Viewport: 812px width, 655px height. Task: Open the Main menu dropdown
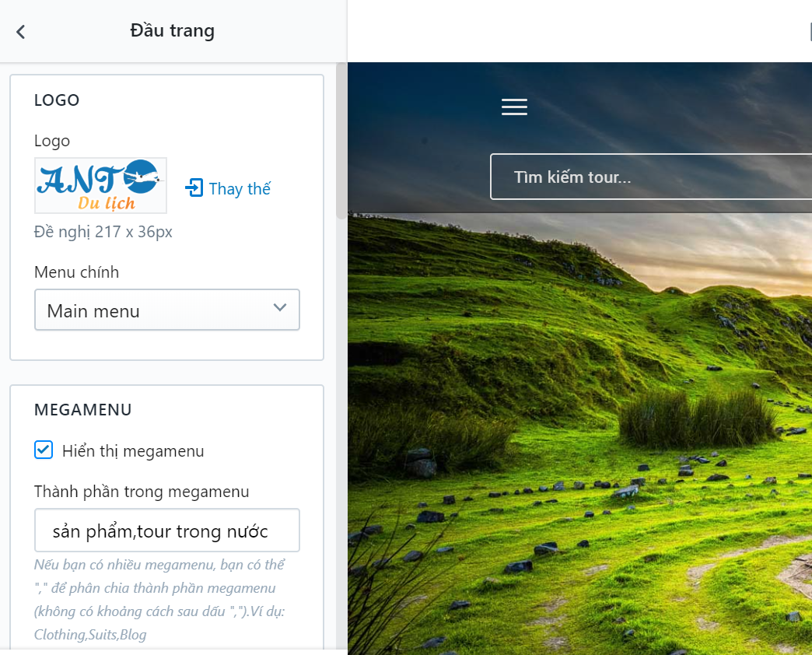tap(166, 310)
